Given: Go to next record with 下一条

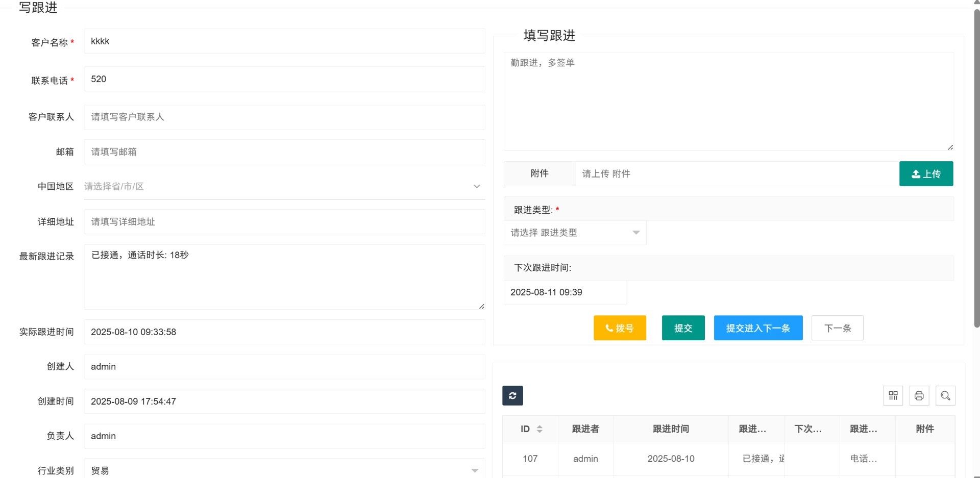Looking at the screenshot, I should coord(837,328).
